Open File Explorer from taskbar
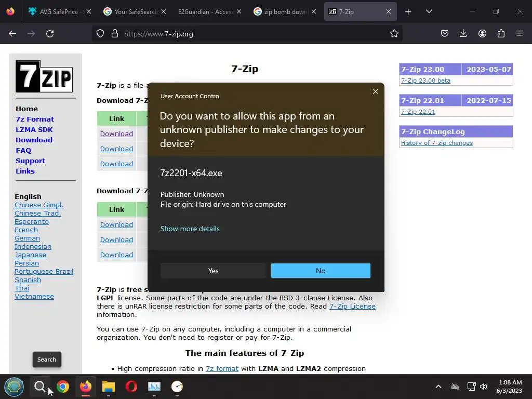The image size is (532, 399). (109, 387)
